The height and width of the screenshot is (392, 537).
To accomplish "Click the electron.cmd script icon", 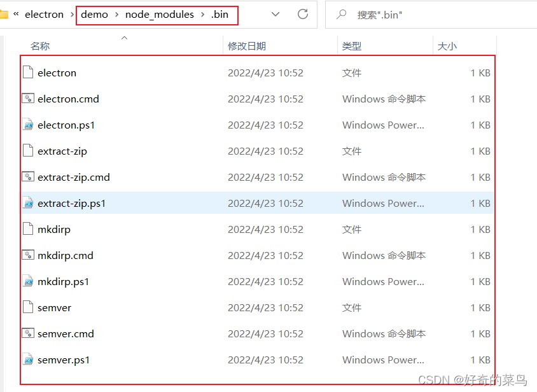I will (x=28, y=99).
